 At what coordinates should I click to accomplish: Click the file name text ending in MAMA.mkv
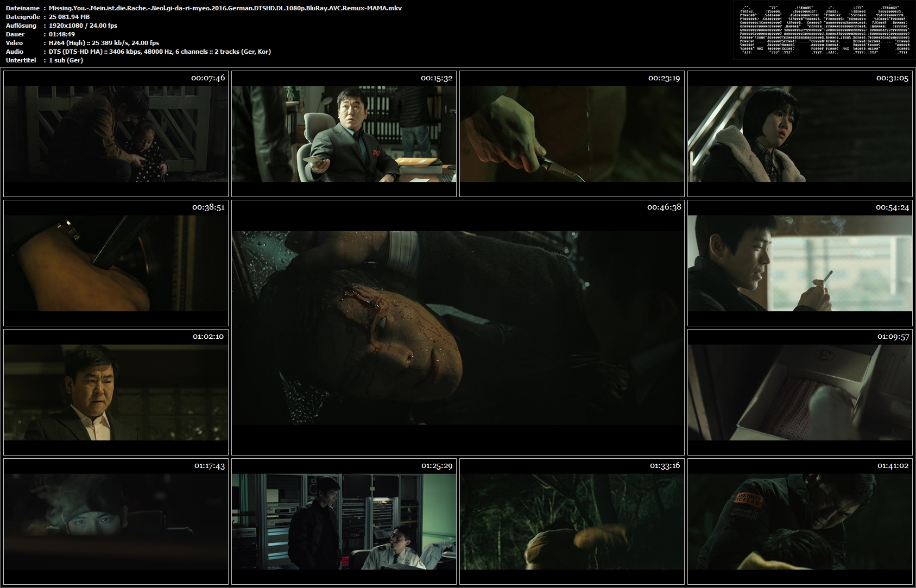click(225, 8)
